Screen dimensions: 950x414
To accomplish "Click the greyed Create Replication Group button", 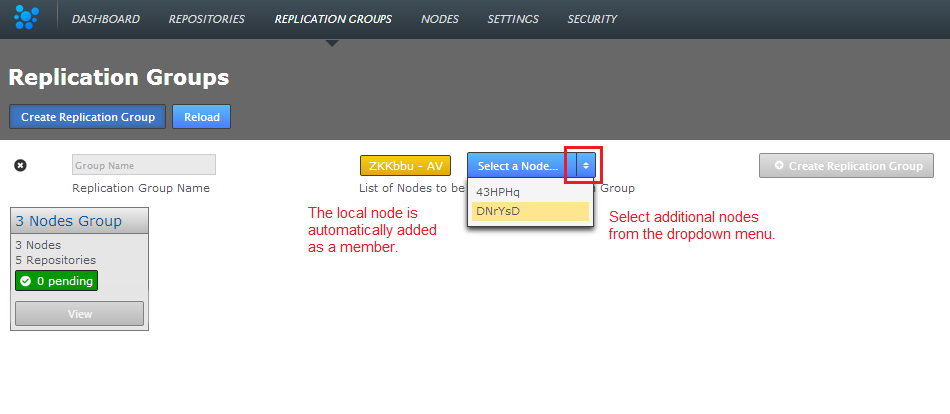I will [x=846, y=165].
